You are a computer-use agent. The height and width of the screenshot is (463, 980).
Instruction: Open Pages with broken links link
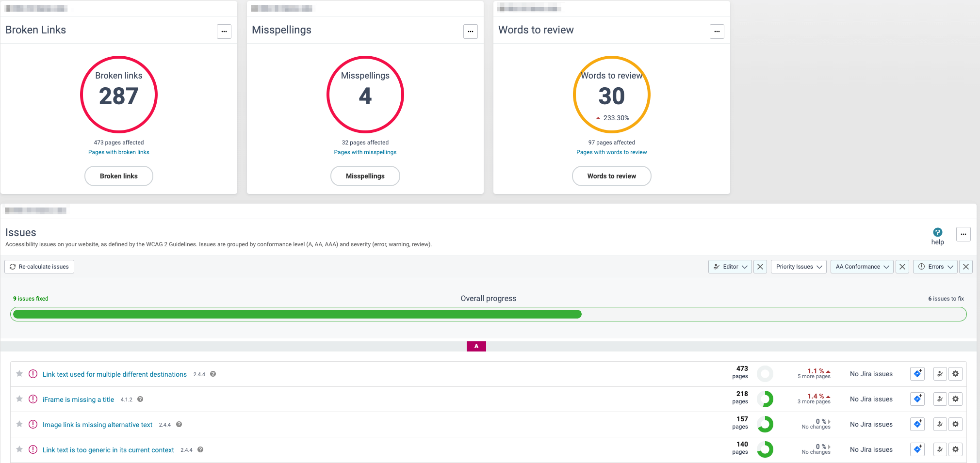(119, 152)
